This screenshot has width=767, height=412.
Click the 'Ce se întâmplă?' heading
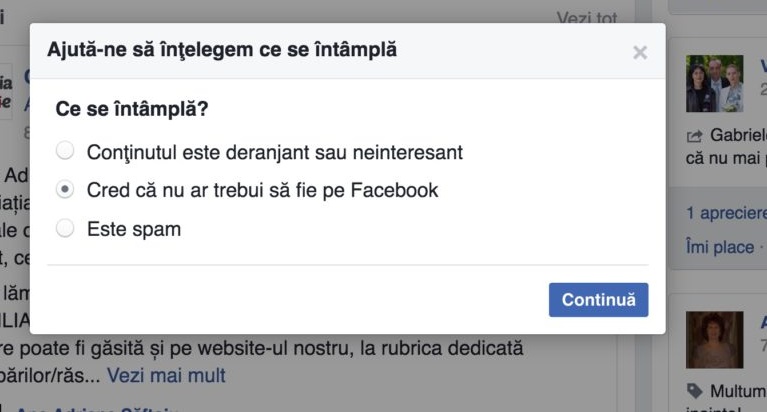click(x=132, y=109)
